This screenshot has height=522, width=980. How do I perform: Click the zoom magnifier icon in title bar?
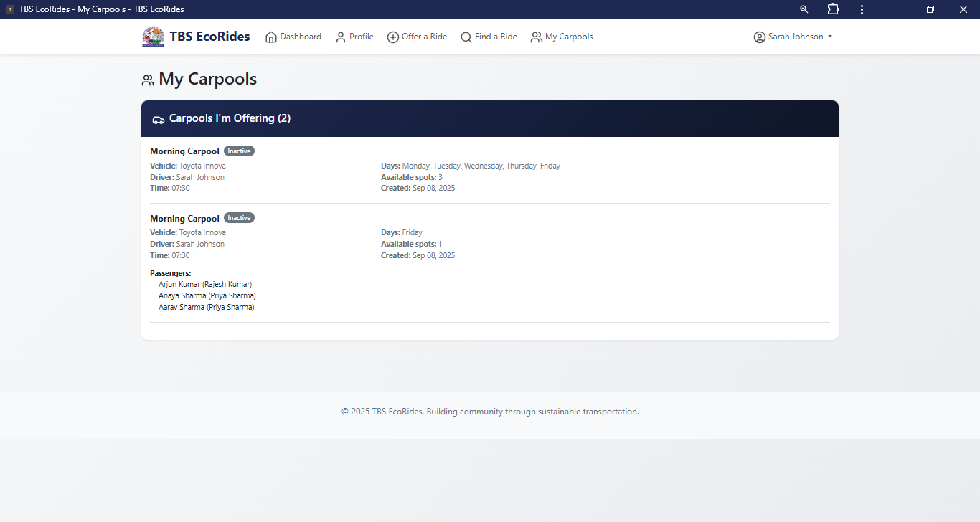point(804,9)
